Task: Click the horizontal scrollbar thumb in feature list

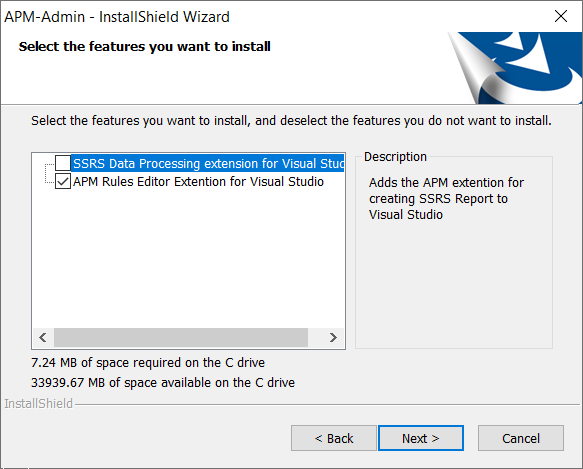Action: click(x=181, y=337)
